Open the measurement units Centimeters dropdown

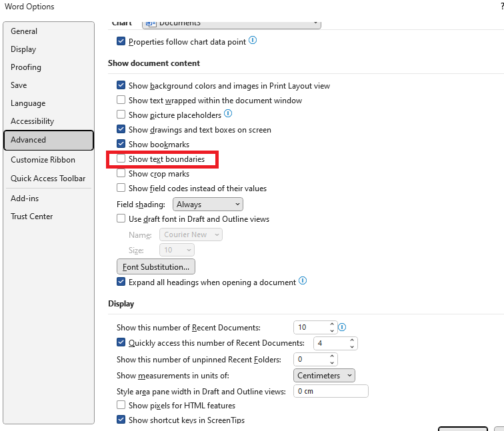(x=324, y=376)
